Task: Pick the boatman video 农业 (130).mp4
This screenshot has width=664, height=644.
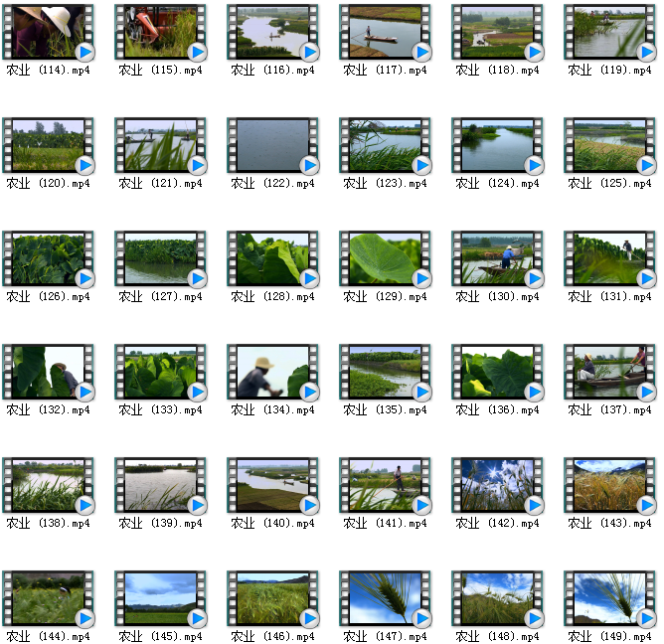Action: pyautogui.click(x=497, y=258)
